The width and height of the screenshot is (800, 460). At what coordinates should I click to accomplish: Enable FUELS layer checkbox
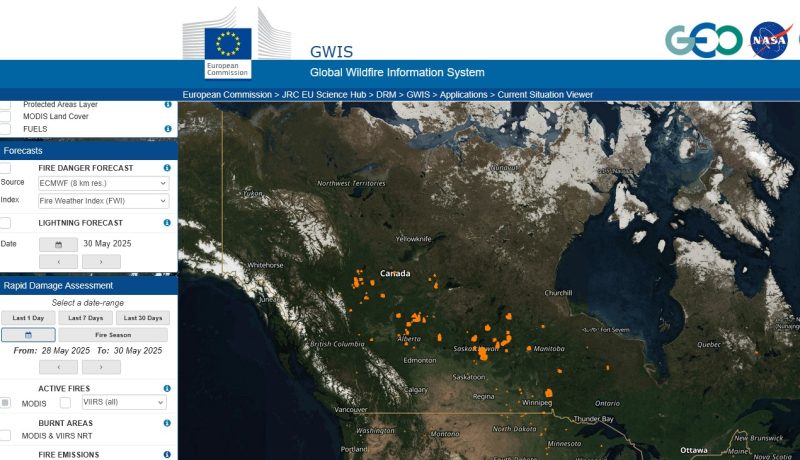pyautogui.click(x=5, y=129)
